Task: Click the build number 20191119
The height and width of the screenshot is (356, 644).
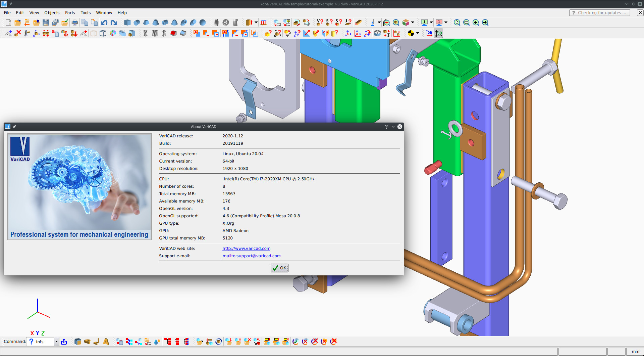Action: [x=233, y=143]
